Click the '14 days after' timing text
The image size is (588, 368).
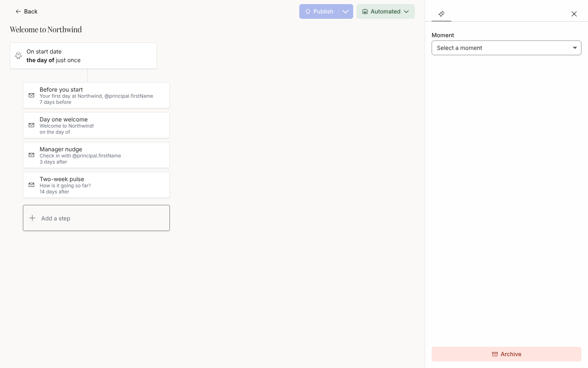pos(54,192)
